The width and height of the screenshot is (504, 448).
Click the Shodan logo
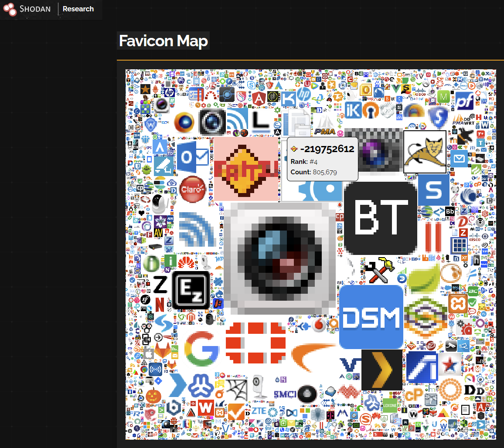coord(27,9)
